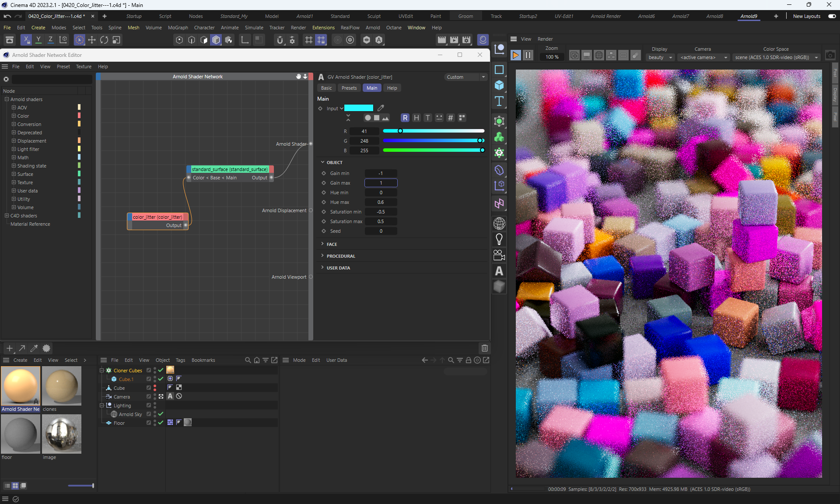The image size is (840, 504).
Task: Click the Text object icon
Action: (x=499, y=101)
